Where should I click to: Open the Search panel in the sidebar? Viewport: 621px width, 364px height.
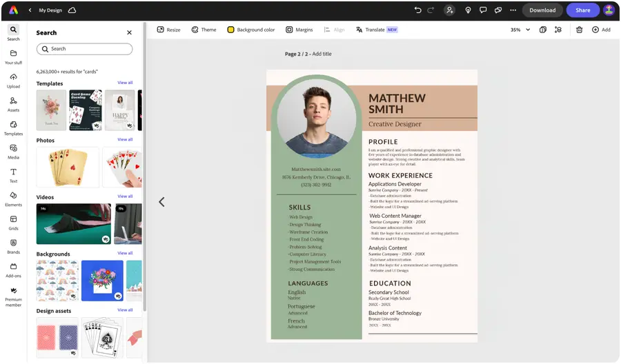click(x=13, y=33)
